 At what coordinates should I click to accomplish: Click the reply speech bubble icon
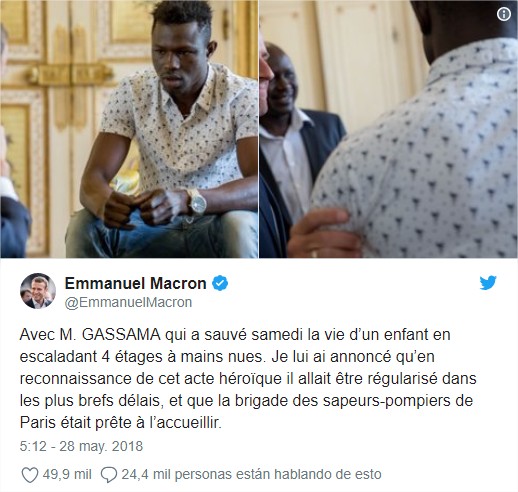pos(109,474)
